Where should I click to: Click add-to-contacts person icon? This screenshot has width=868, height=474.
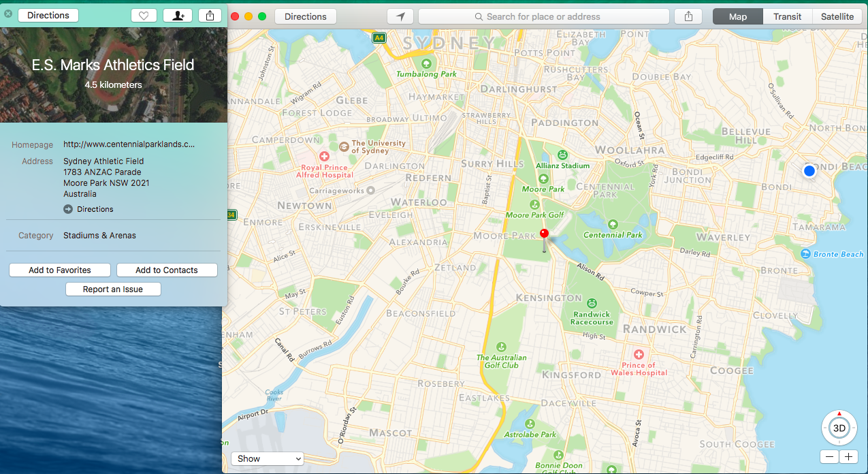178,16
